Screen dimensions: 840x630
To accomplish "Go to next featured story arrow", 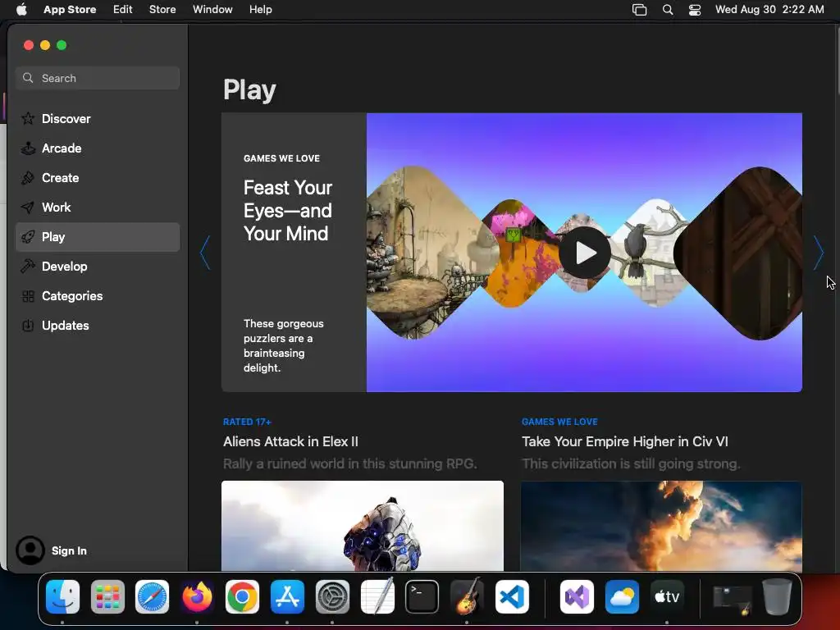I will tap(819, 253).
